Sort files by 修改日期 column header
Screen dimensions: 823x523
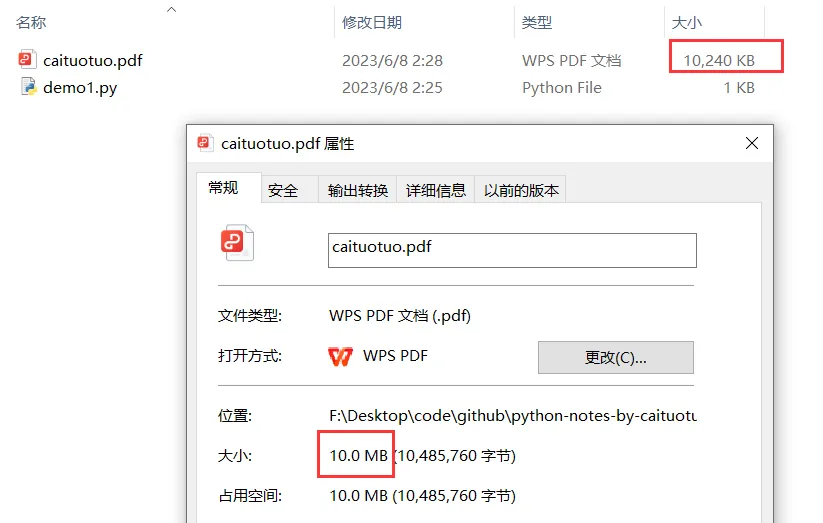pyautogui.click(x=372, y=23)
